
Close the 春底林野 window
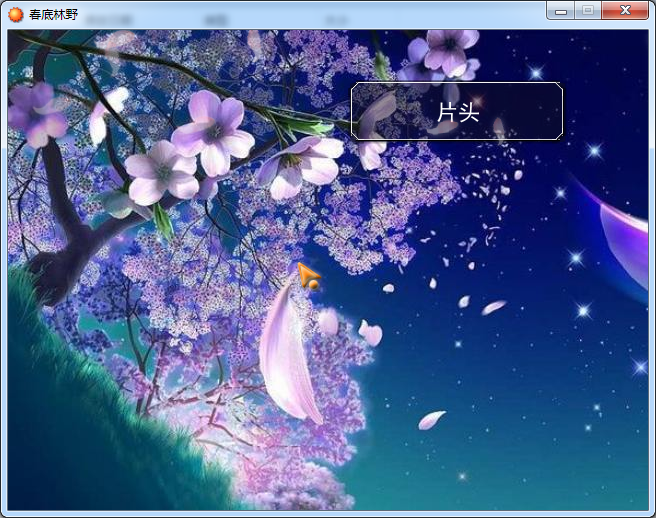point(625,10)
